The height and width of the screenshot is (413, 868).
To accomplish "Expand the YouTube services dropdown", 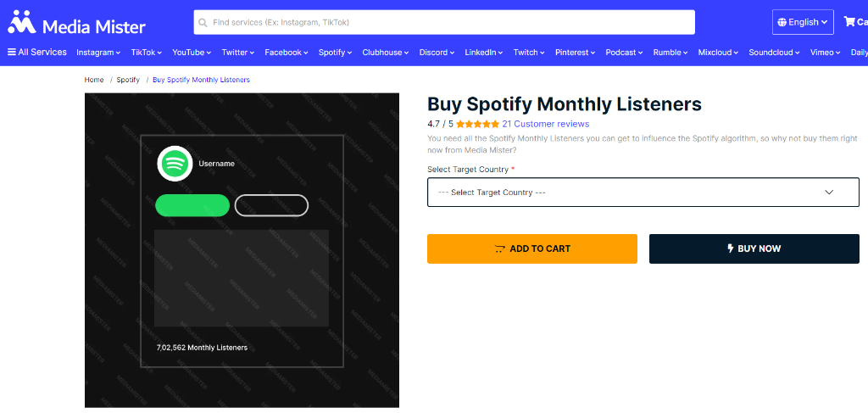I will [x=192, y=52].
